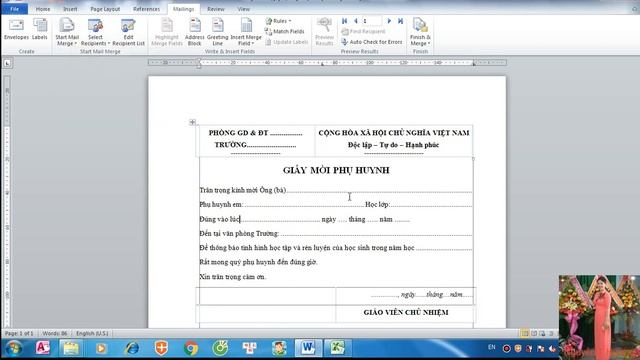Open the Select Recipients dropdown

[95, 32]
